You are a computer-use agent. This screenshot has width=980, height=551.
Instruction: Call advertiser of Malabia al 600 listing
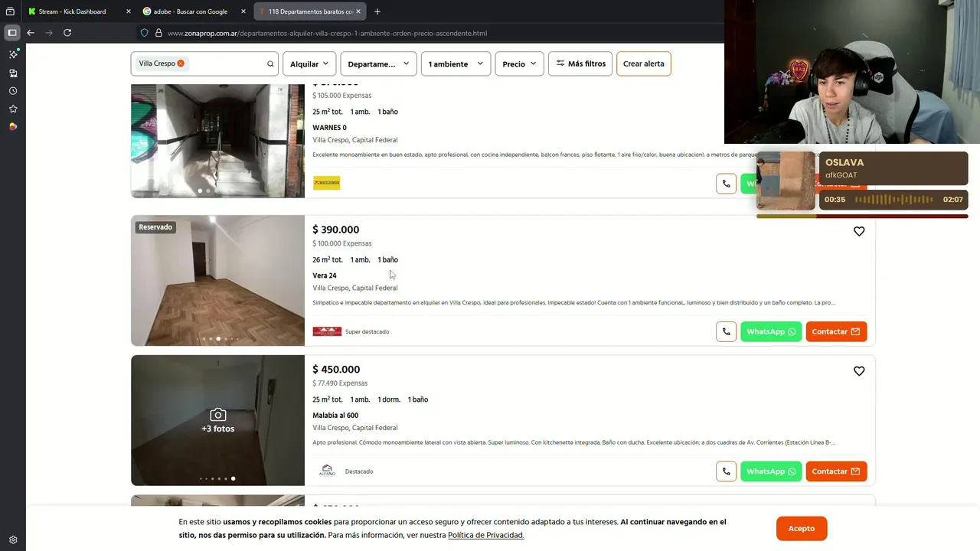pyautogui.click(x=726, y=471)
